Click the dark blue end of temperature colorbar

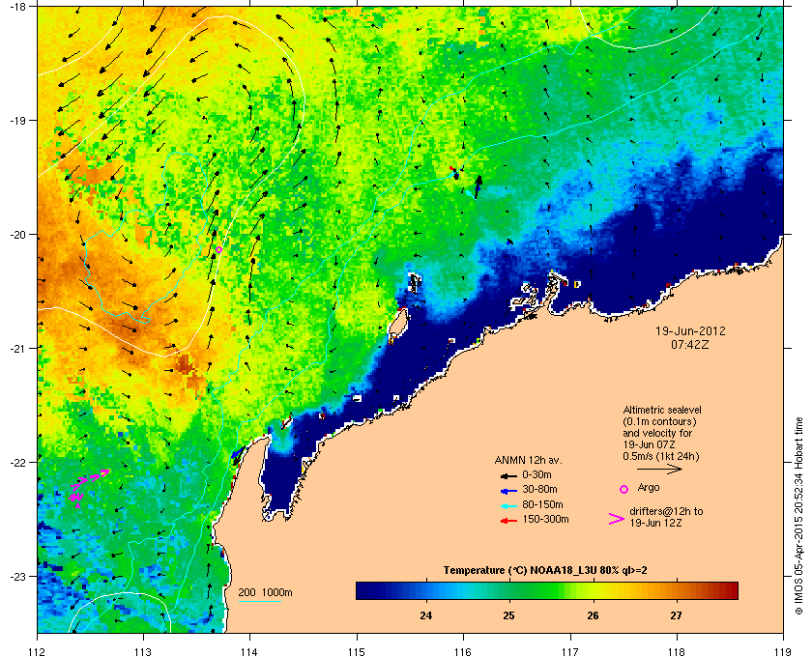(x=367, y=590)
